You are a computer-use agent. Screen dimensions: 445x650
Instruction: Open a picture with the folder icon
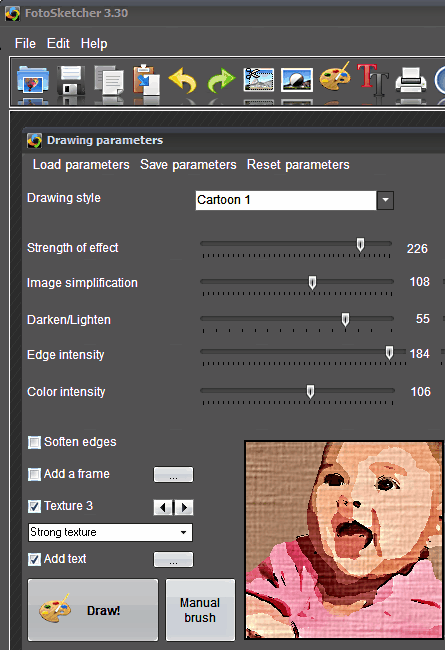click(33, 79)
